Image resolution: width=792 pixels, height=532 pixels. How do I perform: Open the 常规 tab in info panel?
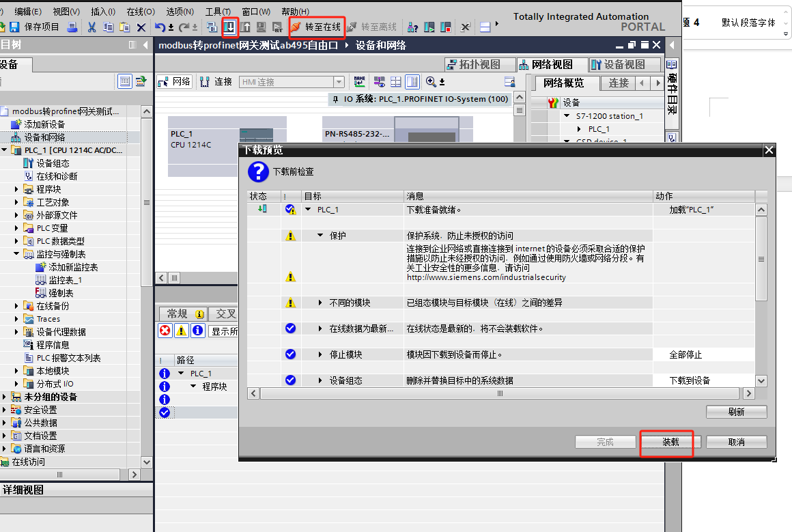point(184,313)
